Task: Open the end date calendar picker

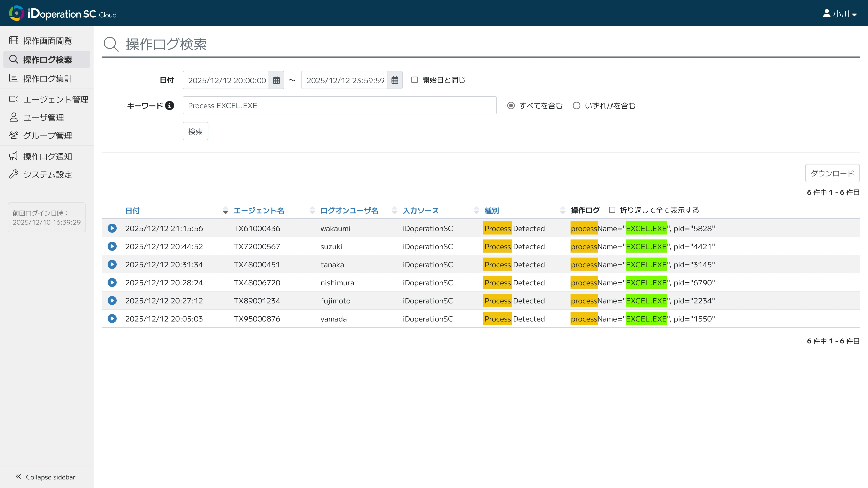Action: tap(395, 80)
